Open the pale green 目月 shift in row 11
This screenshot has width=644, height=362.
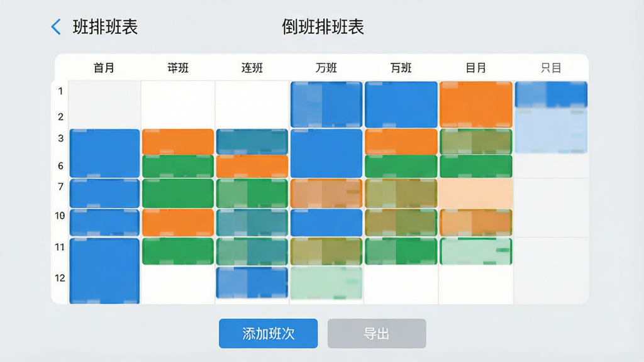pyautogui.click(x=476, y=251)
